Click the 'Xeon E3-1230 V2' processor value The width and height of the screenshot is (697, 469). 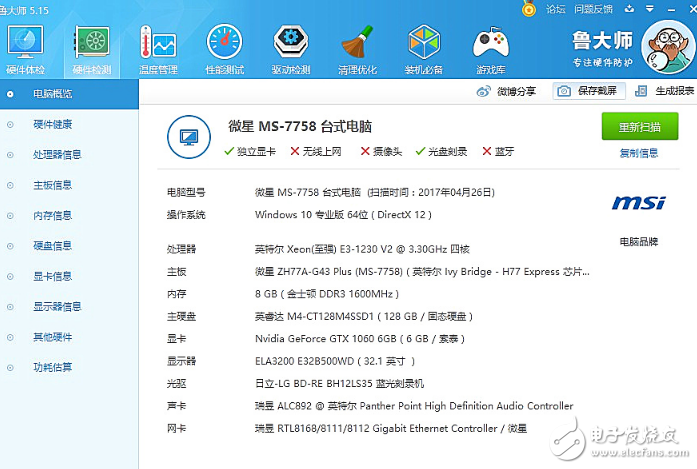pos(362,249)
